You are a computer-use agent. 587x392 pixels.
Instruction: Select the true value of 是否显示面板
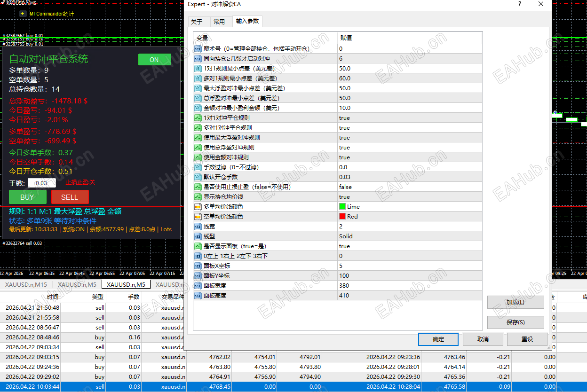pyautogui.click(x=344, y=246)
